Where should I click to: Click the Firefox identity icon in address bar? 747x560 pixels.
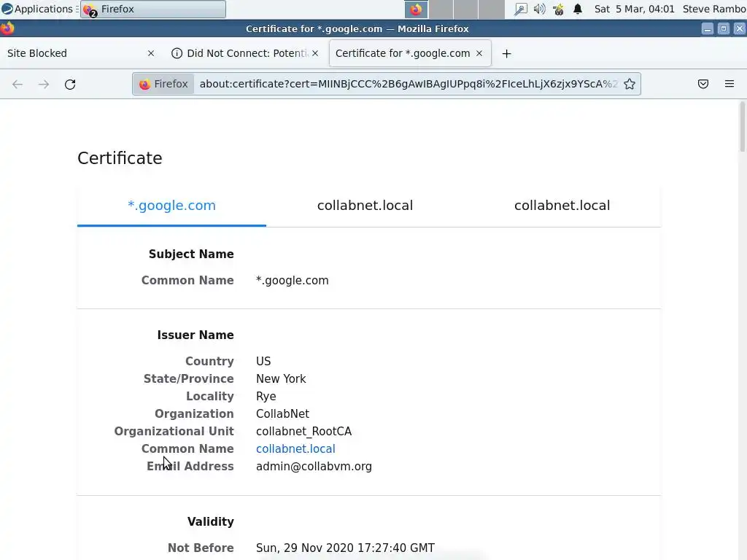coord(163,85)
